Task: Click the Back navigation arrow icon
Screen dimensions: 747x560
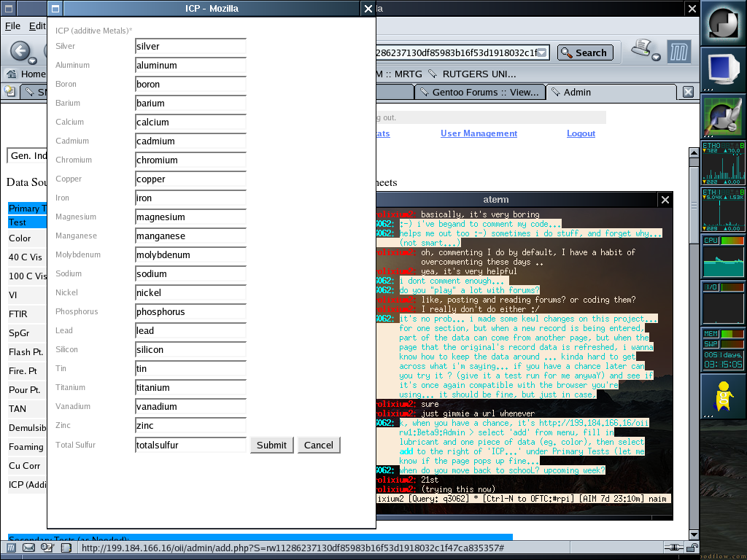Action: (x=19, y=52)
